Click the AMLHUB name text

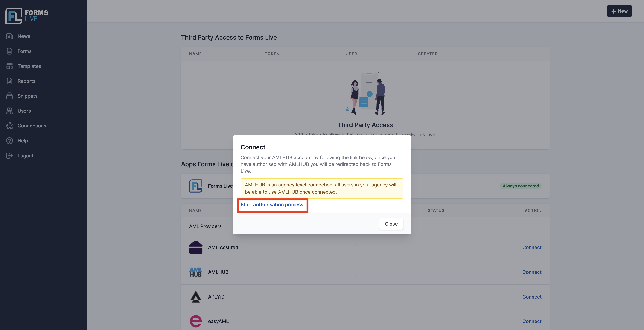pos(218,272)
